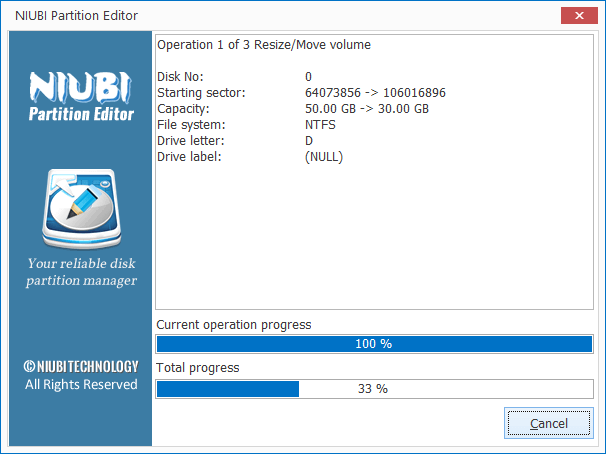Click the 'Drive label:' label
Image resolution: width=606 pixels, height=454 pixels.
pyautogui.click(x=189, y=157)
